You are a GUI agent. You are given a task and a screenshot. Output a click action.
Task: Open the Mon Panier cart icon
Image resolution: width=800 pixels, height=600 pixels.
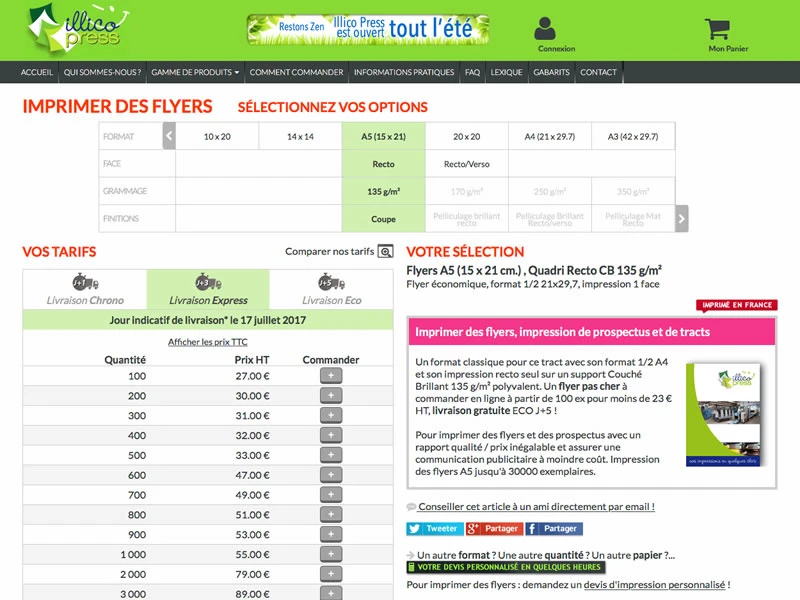pos(717,29)
